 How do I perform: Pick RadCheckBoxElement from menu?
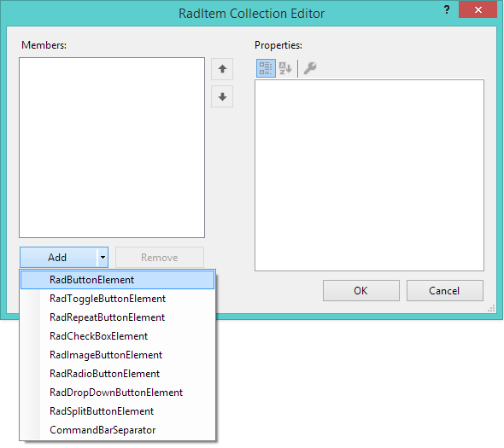click(117, 336)
